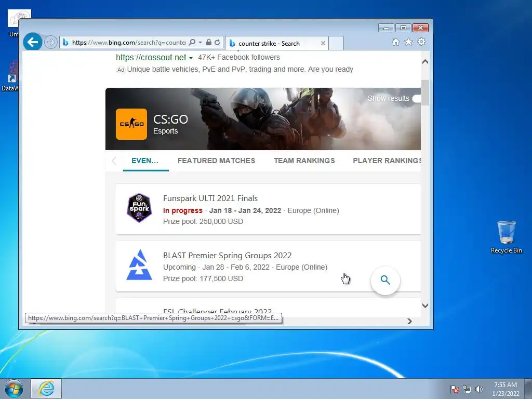Switch to TEAM RANKINGS tab

click(x=304, y=161)
